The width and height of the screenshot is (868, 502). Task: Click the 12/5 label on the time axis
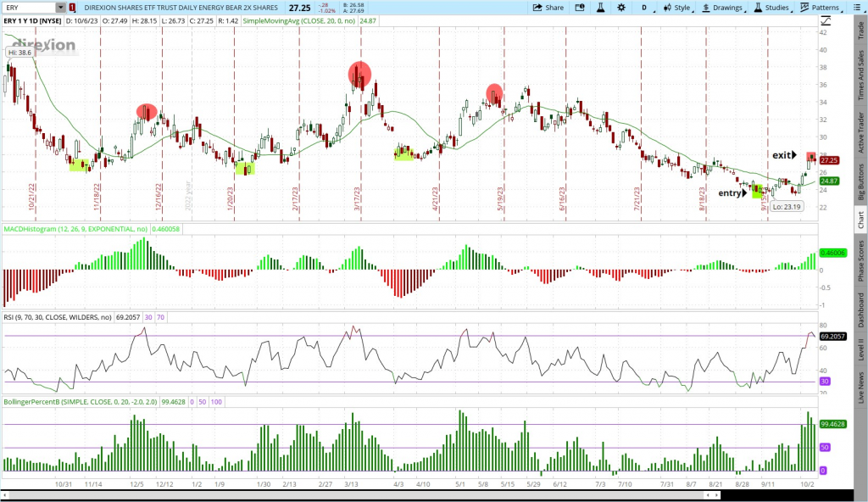click(x=136, y=484)
